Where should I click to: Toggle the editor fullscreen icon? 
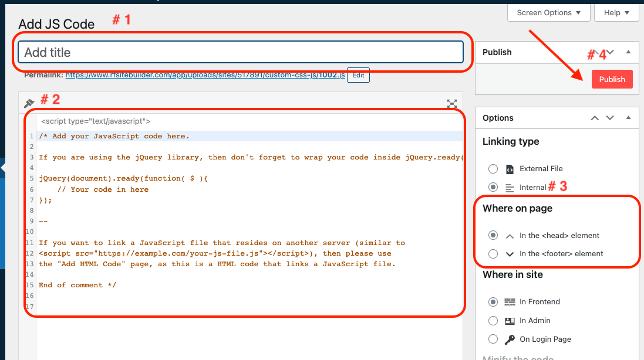(x=452, y=104)
